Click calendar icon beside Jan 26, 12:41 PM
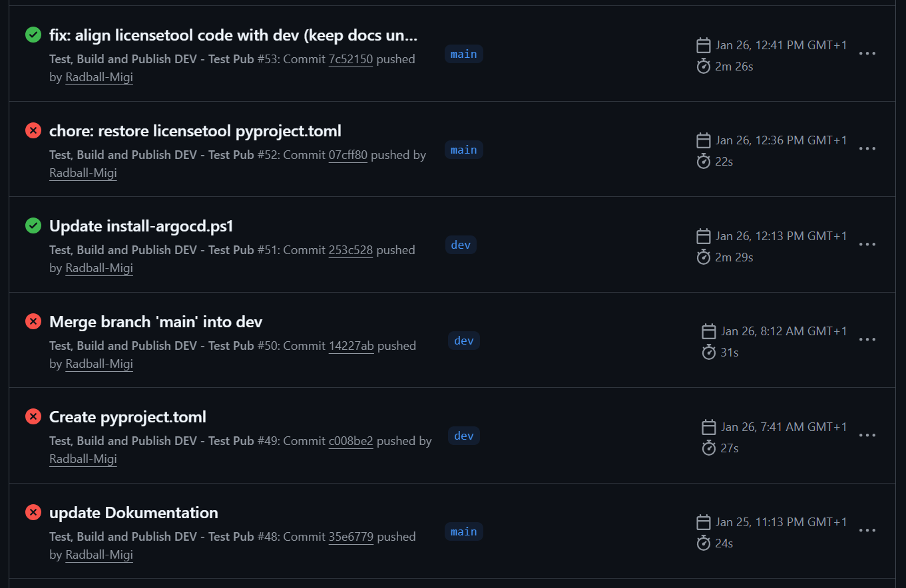The height and width of the screenshot is (588, 906). pyautogui.click(x=703, y=45)
